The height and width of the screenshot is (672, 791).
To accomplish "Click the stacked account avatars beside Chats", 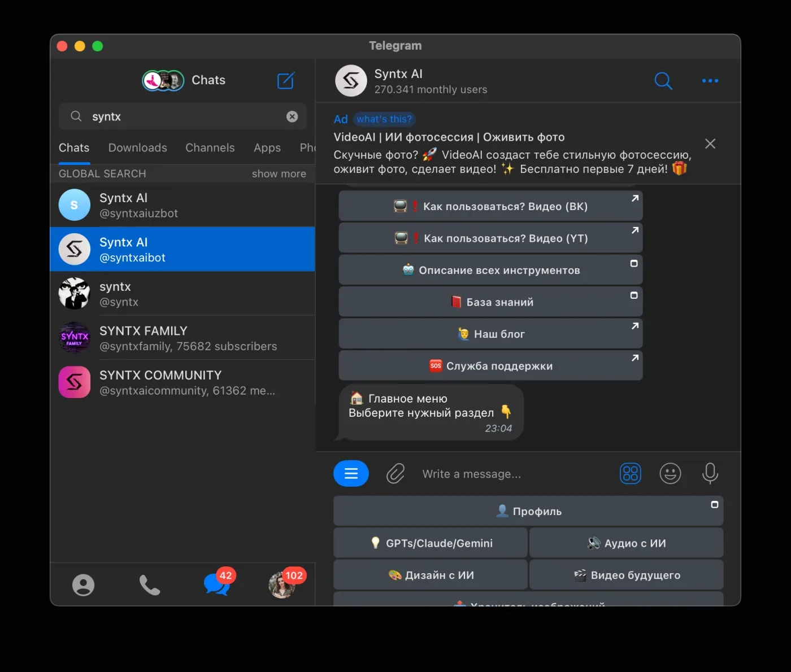I will (163, 81).
